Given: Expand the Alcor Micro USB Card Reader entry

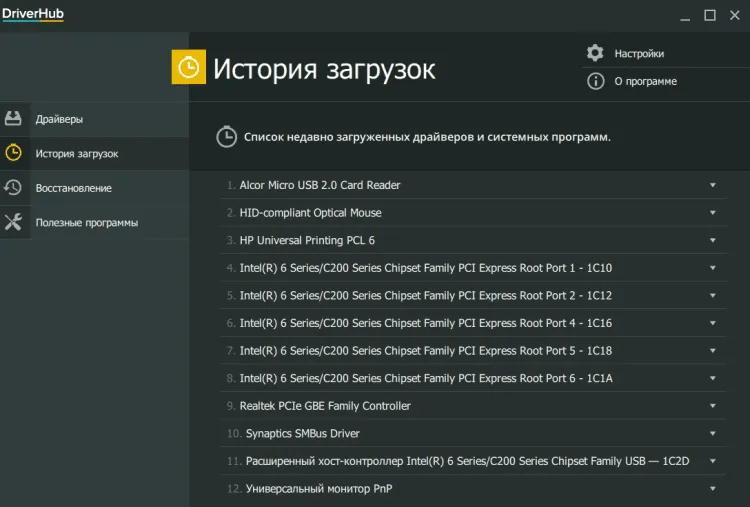Looking at the screenshot, I should 713,185.
